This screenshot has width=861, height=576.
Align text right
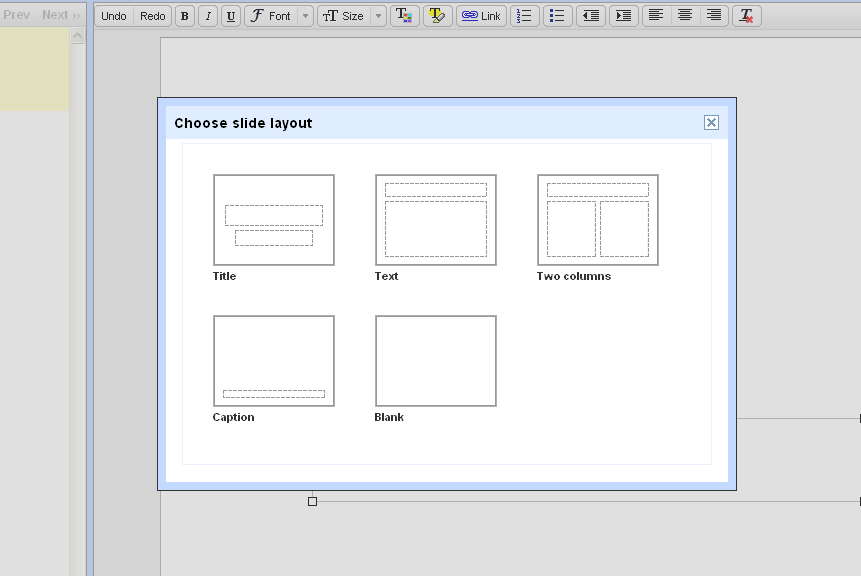coord(714,16)
